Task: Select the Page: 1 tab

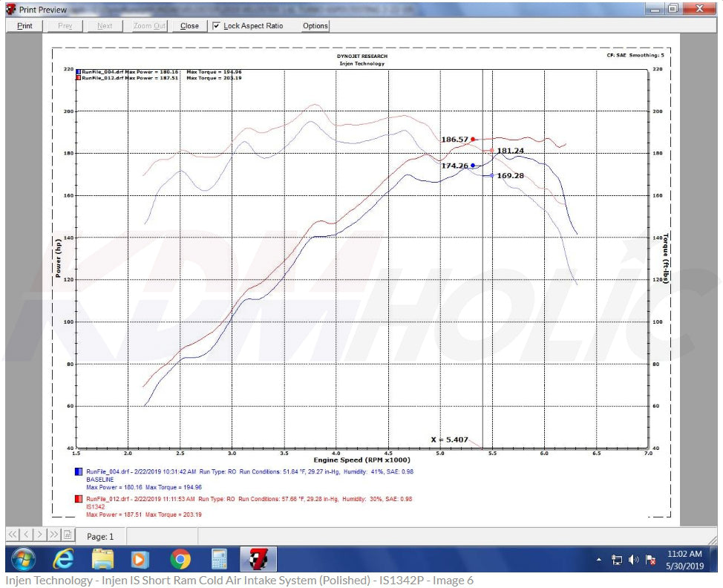Action: pos(101,536)
